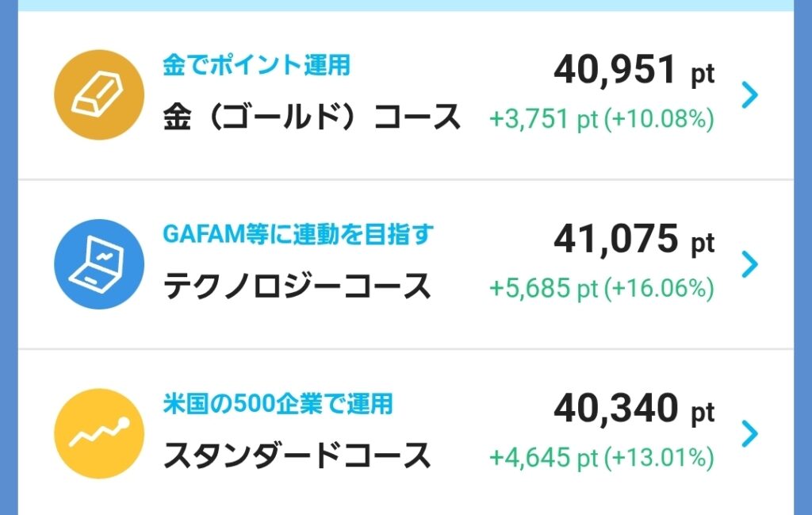
Task: Tap the gold bar icon
Action: [x=99, y=95]
